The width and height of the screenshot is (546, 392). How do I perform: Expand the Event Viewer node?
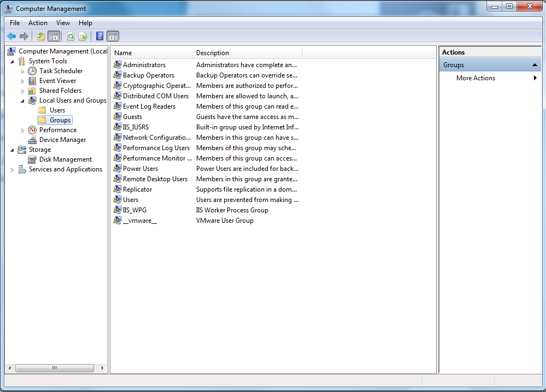coord(22,81)
